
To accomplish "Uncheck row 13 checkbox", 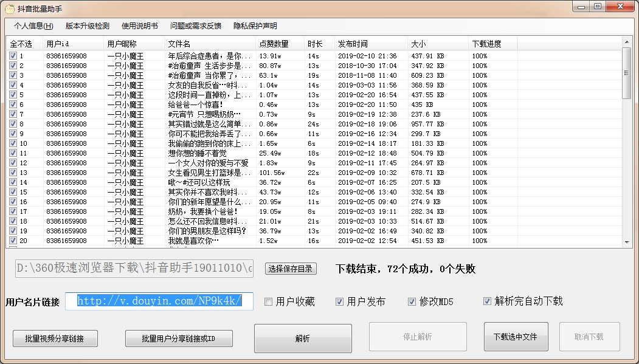I will point(13,172).
